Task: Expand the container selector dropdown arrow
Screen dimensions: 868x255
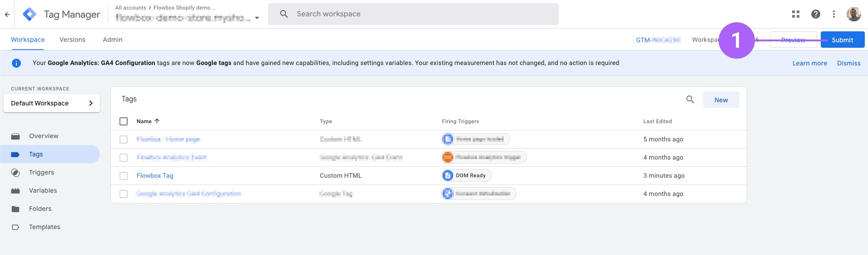Action: click(257, 18)
